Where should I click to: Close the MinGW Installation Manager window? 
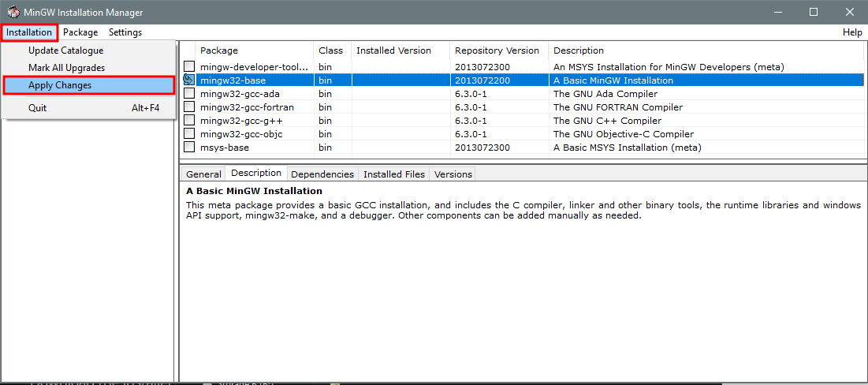pos(850,12)
